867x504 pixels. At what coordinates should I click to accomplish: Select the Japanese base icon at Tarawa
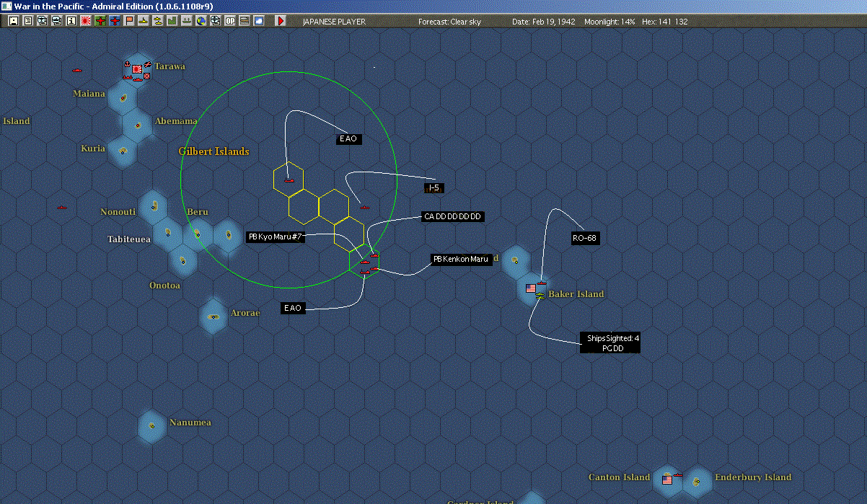tap(136, 69)
